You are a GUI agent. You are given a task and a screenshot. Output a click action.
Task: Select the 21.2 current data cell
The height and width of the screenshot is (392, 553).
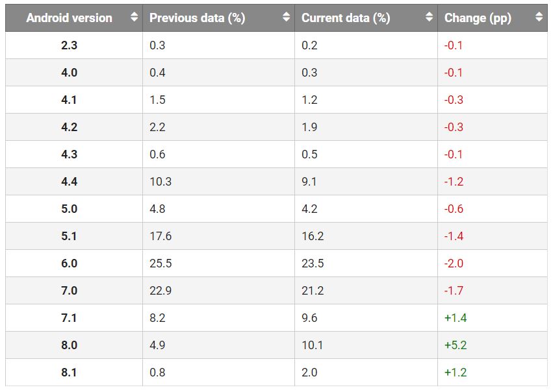pos(312,291)
